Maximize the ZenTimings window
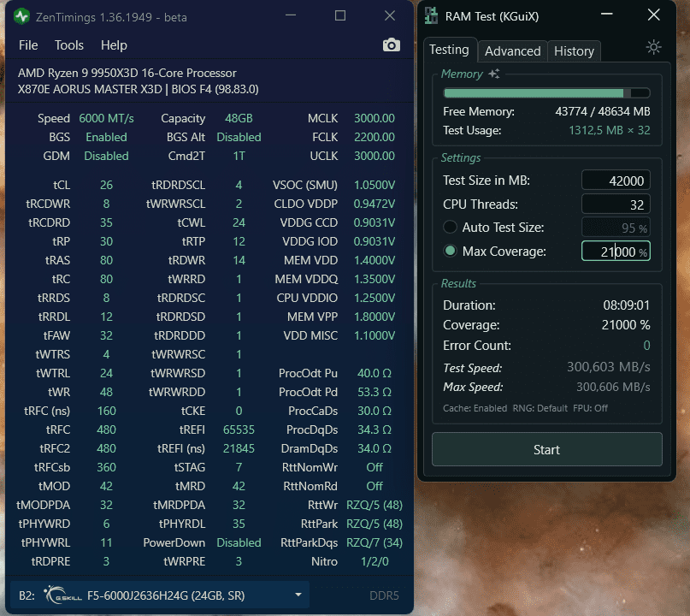The width and height of the screenshot is (690, 616). tap(339, 16)
